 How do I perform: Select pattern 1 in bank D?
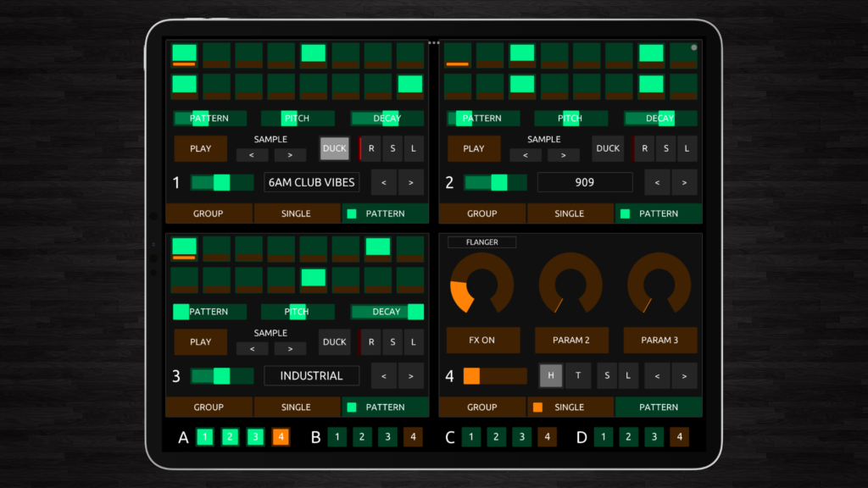coord(603,436)
